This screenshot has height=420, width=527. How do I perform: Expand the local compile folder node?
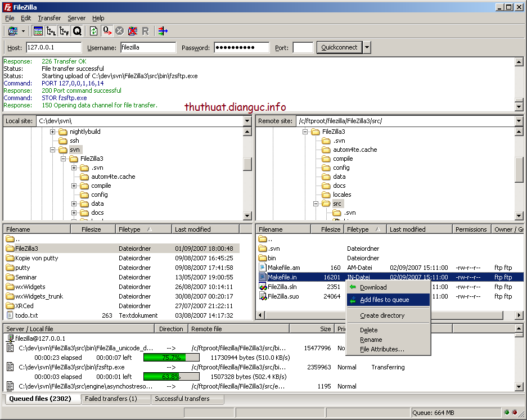(74, 186)
